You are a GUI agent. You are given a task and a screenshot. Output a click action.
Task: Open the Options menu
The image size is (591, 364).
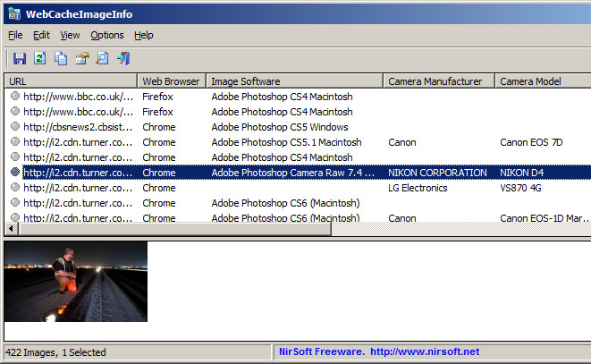click(x=107, y=35)
